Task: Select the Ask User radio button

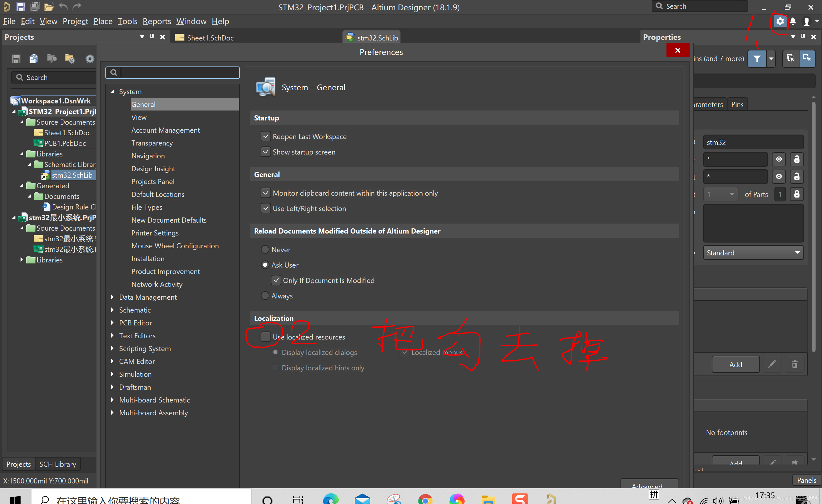Action: pyautogui.click(x=265, y=265)
